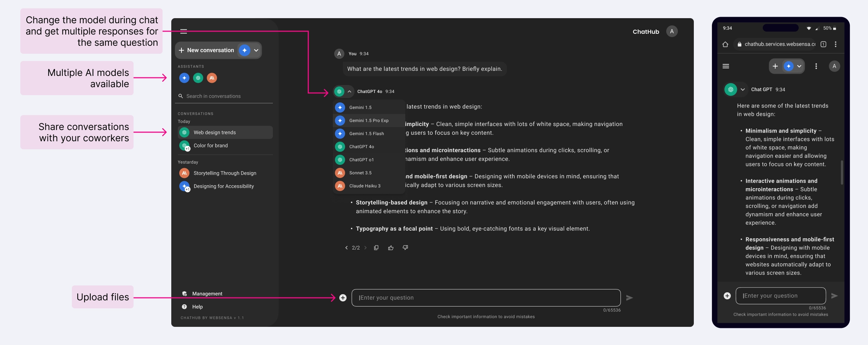
Task: Click the user avatar A next to ChatHub
Action: pos(672,32)
